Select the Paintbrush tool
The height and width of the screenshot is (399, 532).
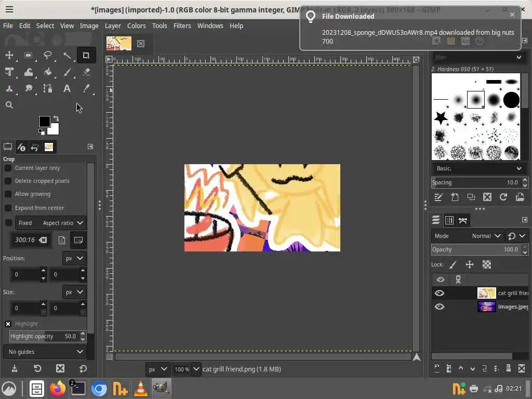tap(67, 72)
